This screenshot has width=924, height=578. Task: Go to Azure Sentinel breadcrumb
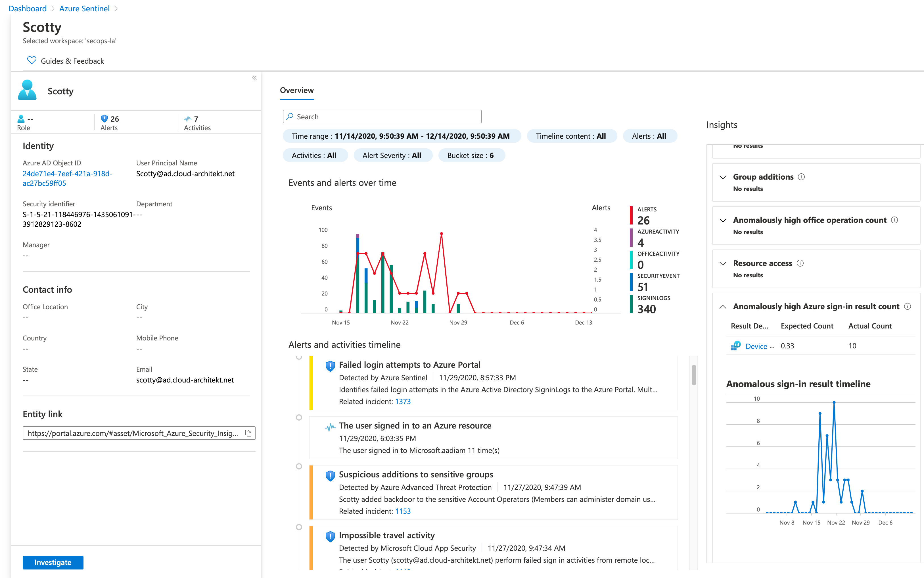[84, 9]
